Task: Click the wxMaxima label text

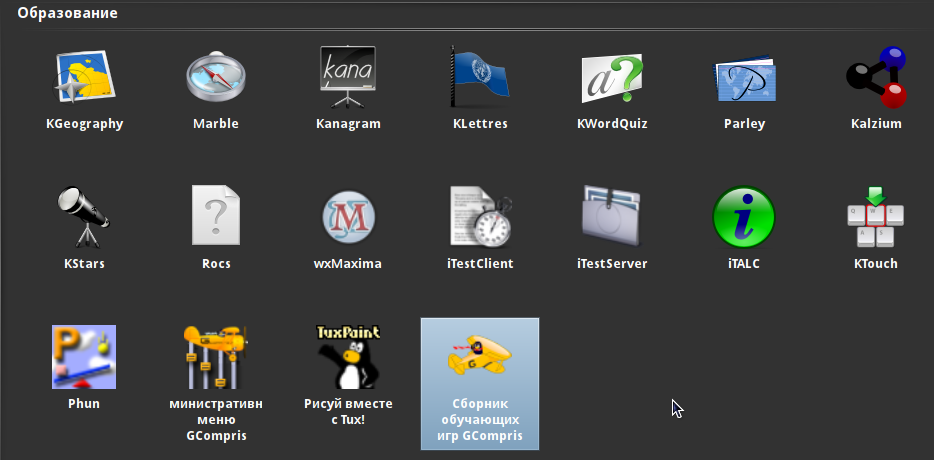Action: (348, 263)
